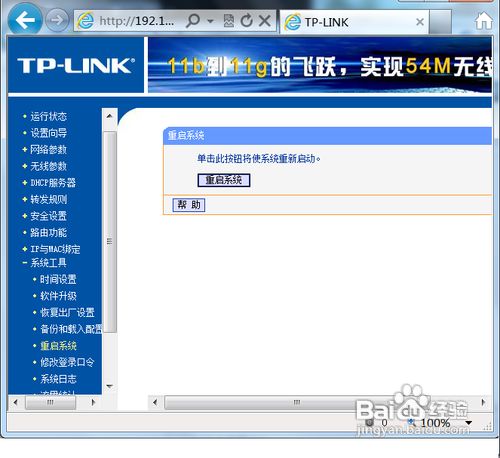Click sidebar scrollbar down arrow
This screenshot has height=458, width=500.
pyautogui.click(x=109, y=386)
